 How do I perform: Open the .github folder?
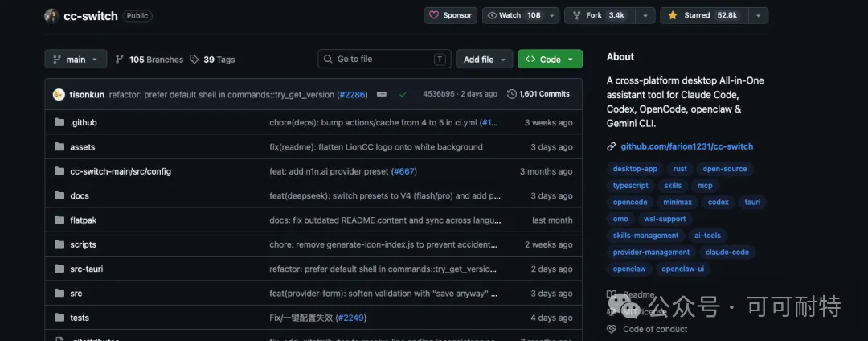[84, 123]
